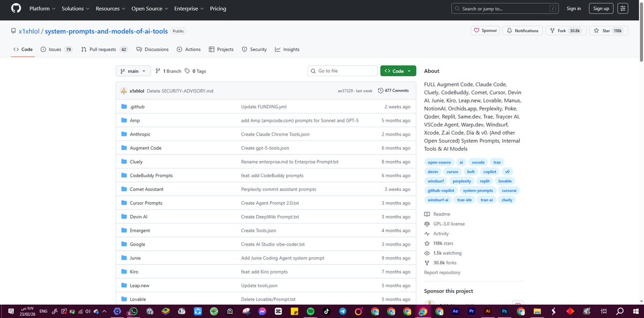
Task: Click the fork icon beside 30.8k forks
Action: tap(427, 263)
